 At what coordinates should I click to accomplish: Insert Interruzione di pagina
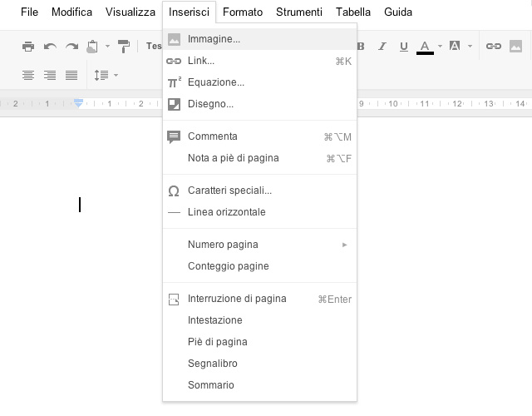[237, 299]
